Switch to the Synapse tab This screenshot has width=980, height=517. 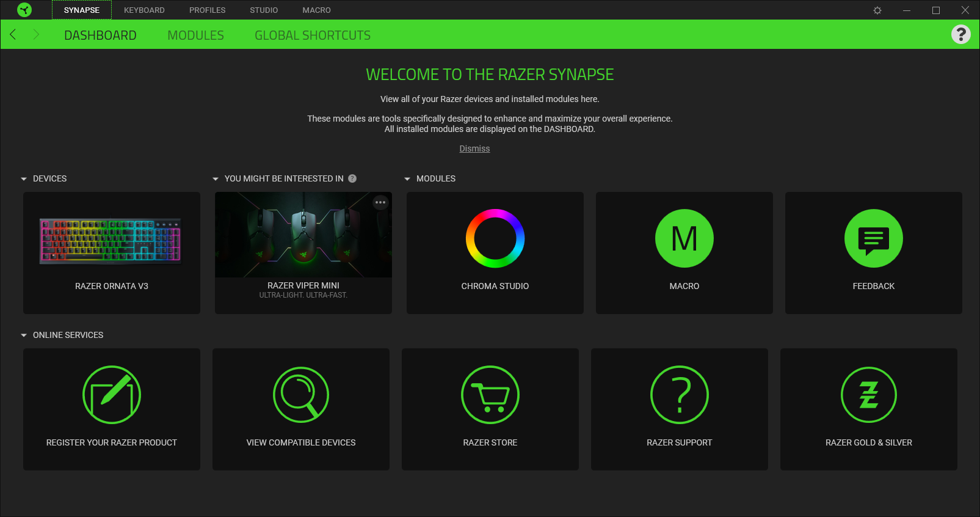pyautogui.click(x=82, y=10)
